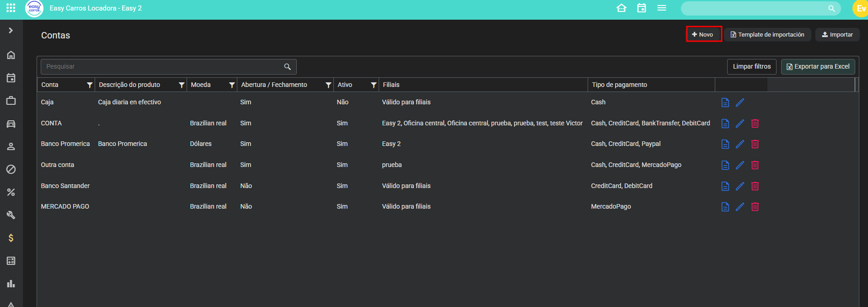Open the apps grid launcher
The height and width of the screenshot is (307, 868).
[11, 8]
